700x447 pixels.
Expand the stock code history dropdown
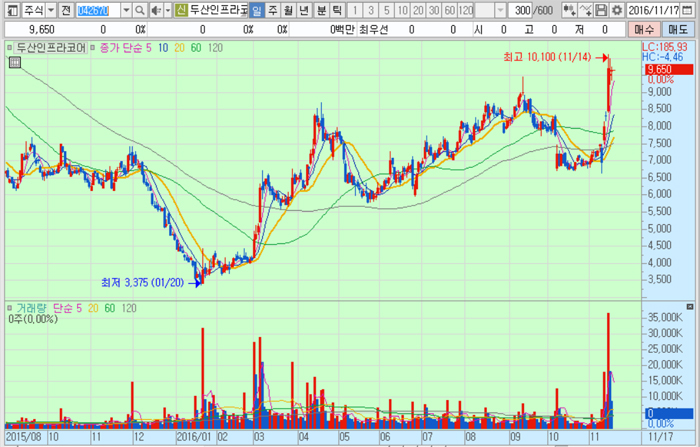[125, 10]
